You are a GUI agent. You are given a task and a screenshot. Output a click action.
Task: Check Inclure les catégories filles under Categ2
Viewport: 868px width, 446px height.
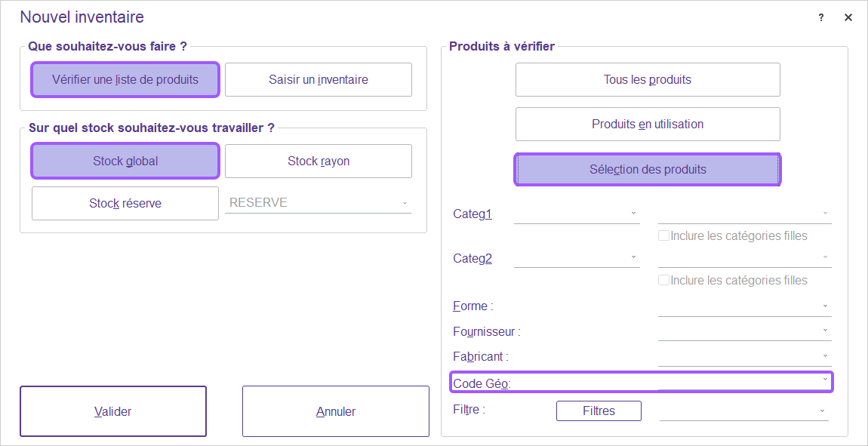[x=664, y=281]
